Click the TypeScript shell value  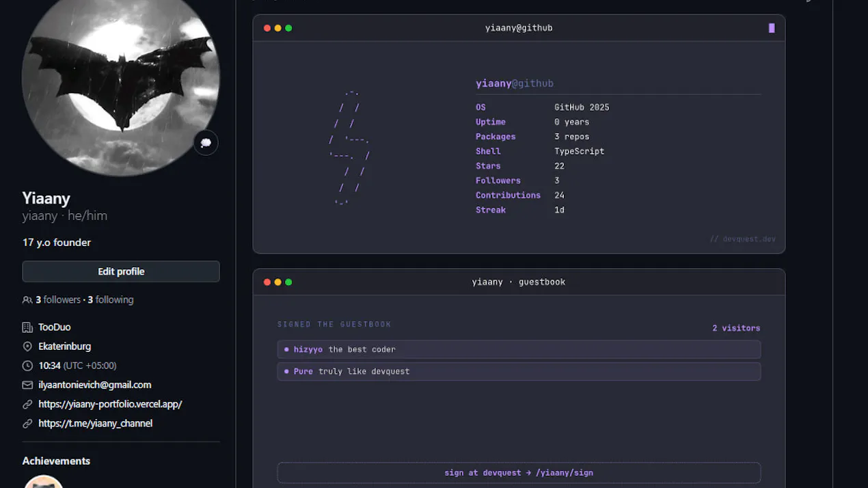pyautogui.click(x=580, y=151)
